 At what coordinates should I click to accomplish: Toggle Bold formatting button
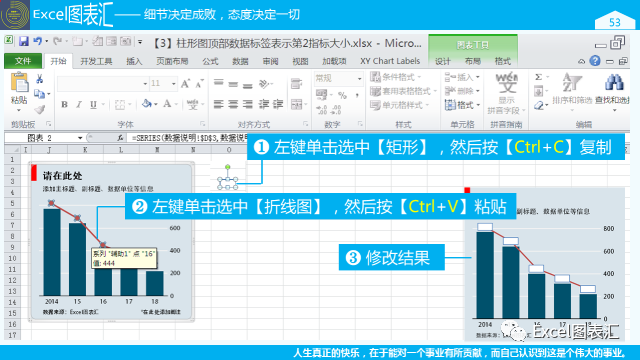(64, 104)
